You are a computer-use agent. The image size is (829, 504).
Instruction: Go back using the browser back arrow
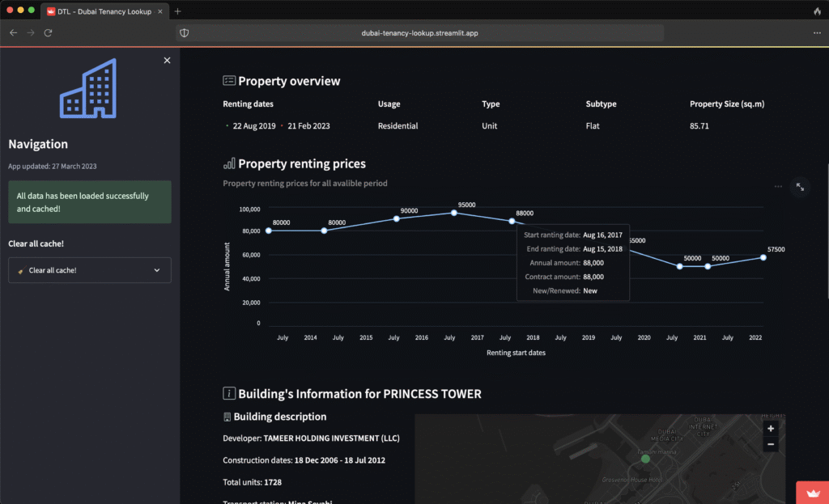point(13,32)
